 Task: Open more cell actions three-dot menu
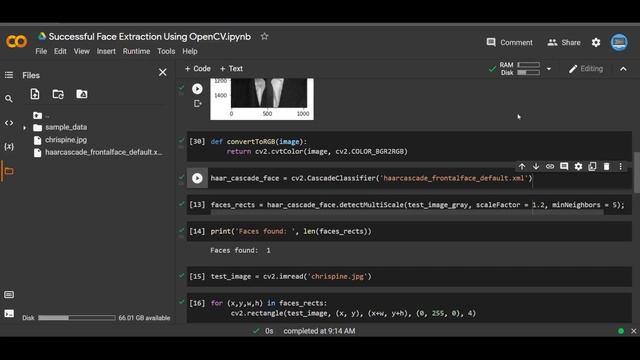[620, 167]
